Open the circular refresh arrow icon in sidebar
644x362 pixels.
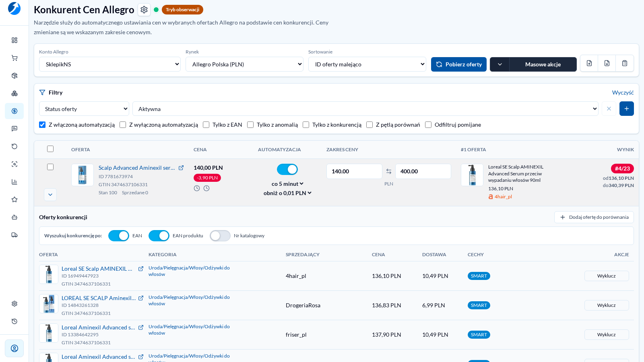click(x=14, y=146)
